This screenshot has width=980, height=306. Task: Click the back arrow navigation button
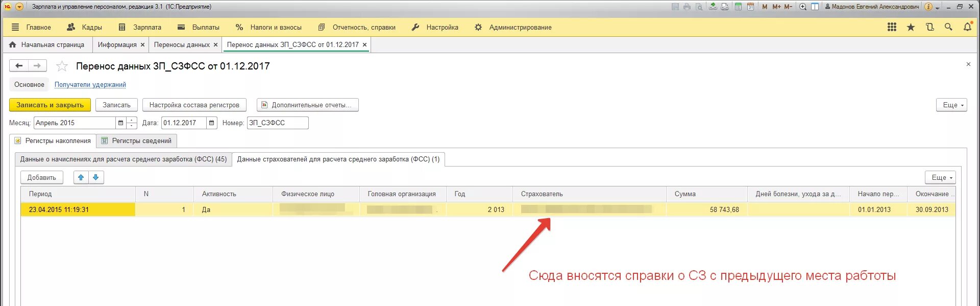pos(19,65)
